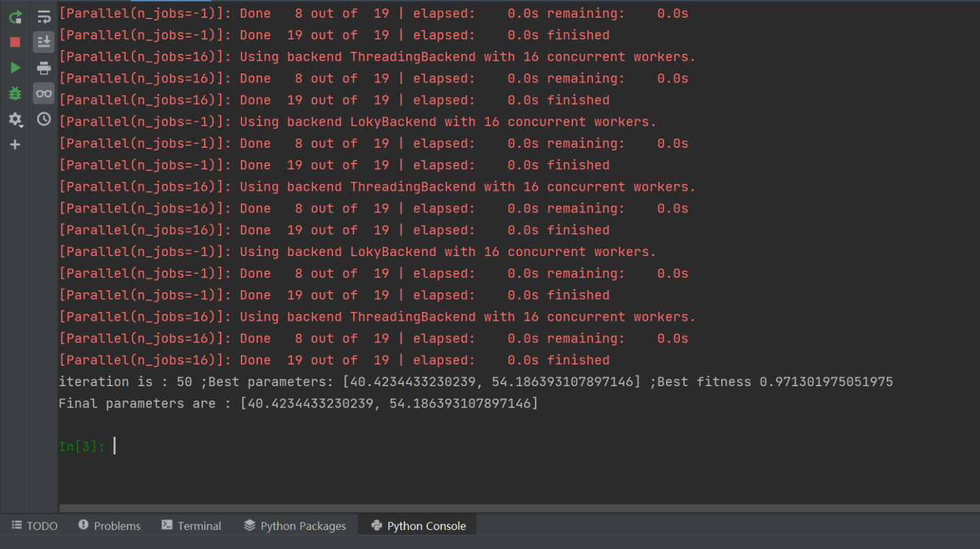980x549 pixels.
Task: Toggle show variables glasses icon
Action: tap(44, 93)
